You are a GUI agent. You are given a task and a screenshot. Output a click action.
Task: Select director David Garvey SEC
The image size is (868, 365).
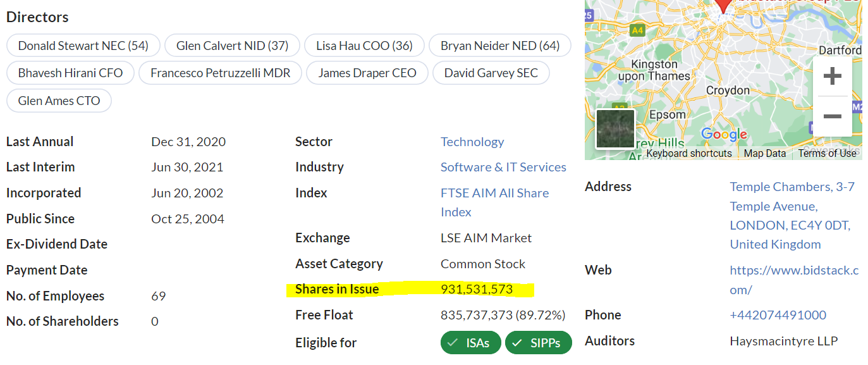491,73
